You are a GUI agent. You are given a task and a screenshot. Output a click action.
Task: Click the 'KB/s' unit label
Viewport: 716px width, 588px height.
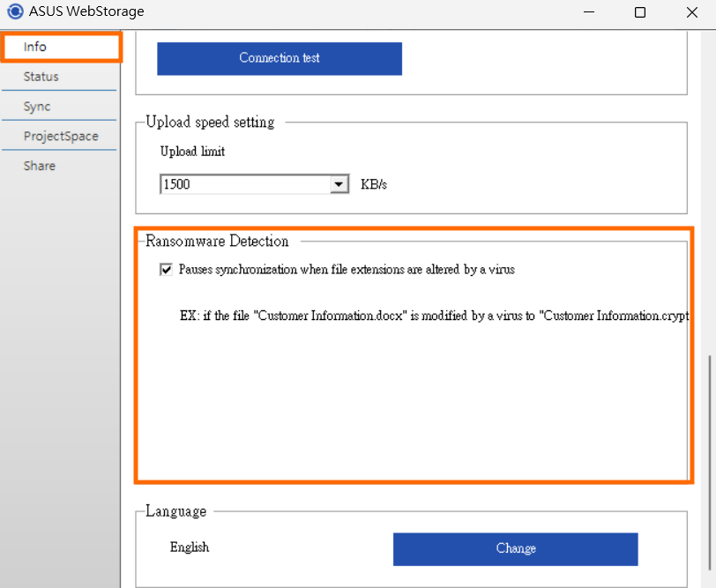tap(374, 184)
